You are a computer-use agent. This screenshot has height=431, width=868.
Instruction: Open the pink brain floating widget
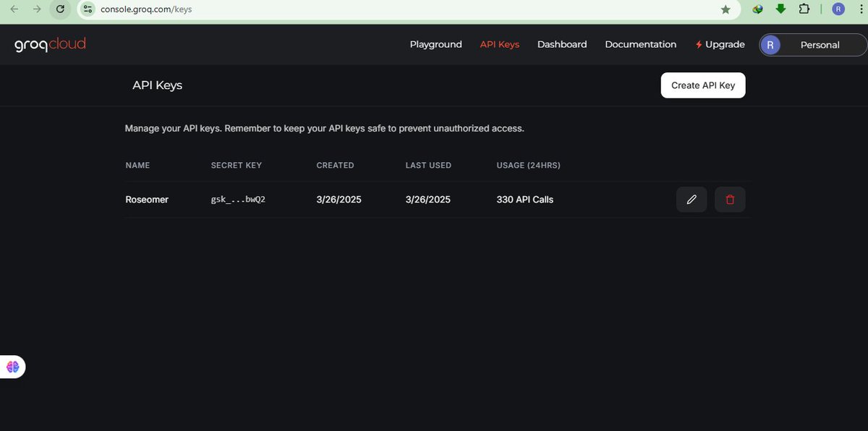pos(12,367)
